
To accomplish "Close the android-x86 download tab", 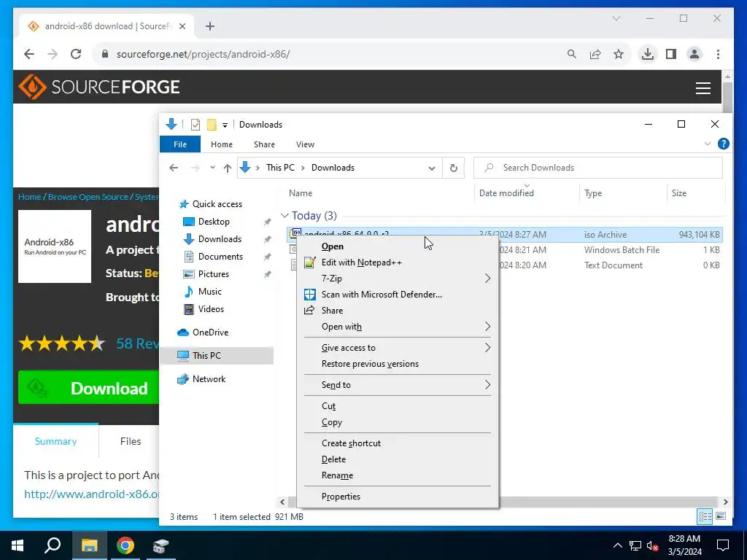I will tap(182, 26).
